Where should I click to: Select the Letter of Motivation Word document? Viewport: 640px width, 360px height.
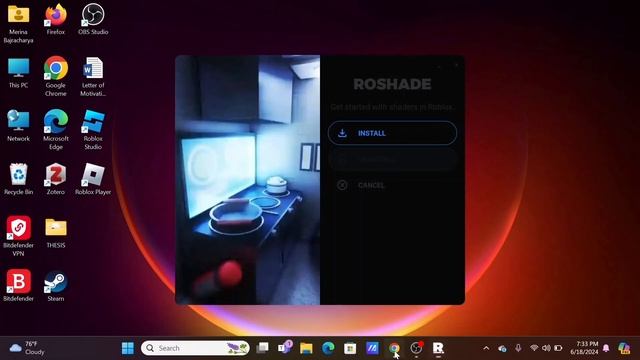[93, 77]
